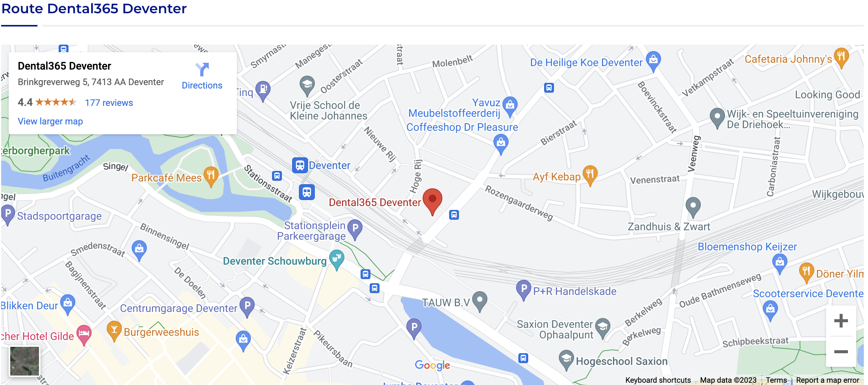Screen dimensions: 868x385
Task: Switch to satellite imagery thumbnail
Action: 25,361
